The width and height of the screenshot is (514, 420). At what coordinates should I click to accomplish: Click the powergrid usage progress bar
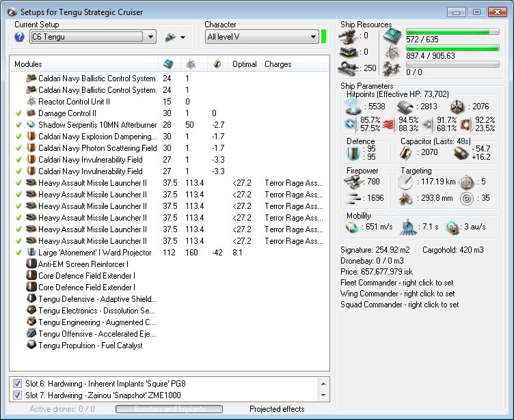click(452, 48)
